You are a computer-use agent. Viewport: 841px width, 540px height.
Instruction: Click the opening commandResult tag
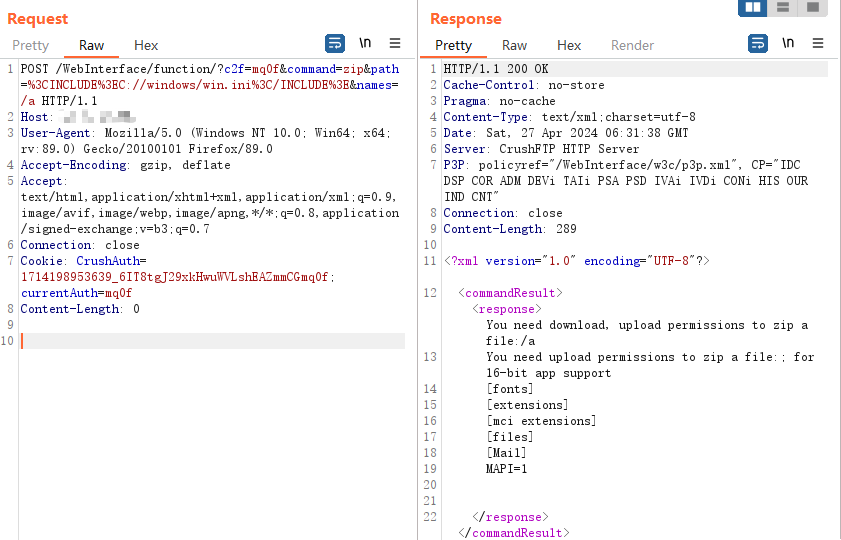510,293
